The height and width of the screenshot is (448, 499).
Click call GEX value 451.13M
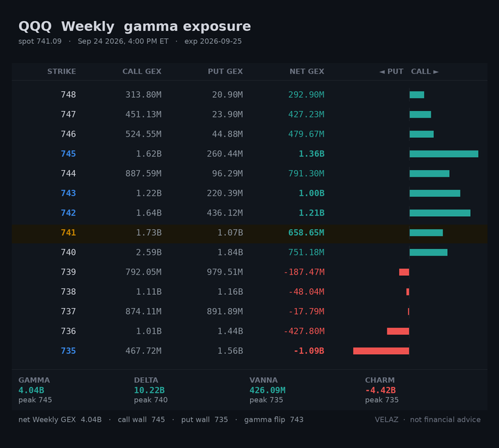[x=143, y=114]
